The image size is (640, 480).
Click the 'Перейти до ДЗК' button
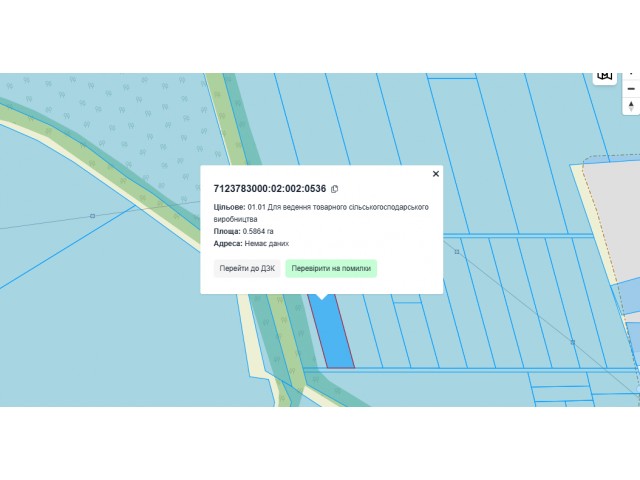[247, 268]
